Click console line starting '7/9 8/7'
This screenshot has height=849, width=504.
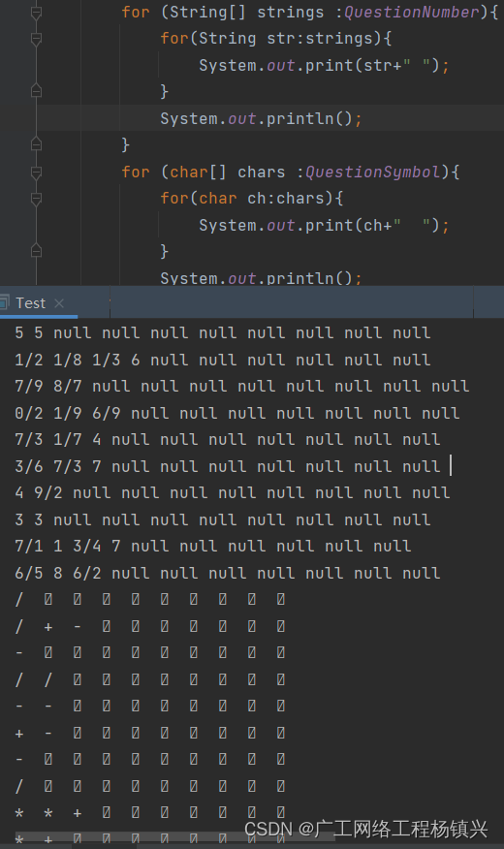pyautogui.click(x=242, y=387)
